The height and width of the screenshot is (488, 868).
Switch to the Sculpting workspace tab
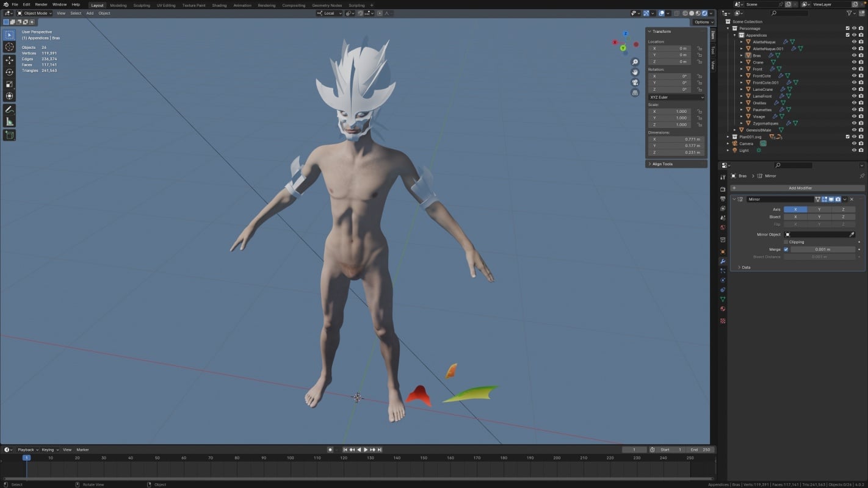click(142, 5)
